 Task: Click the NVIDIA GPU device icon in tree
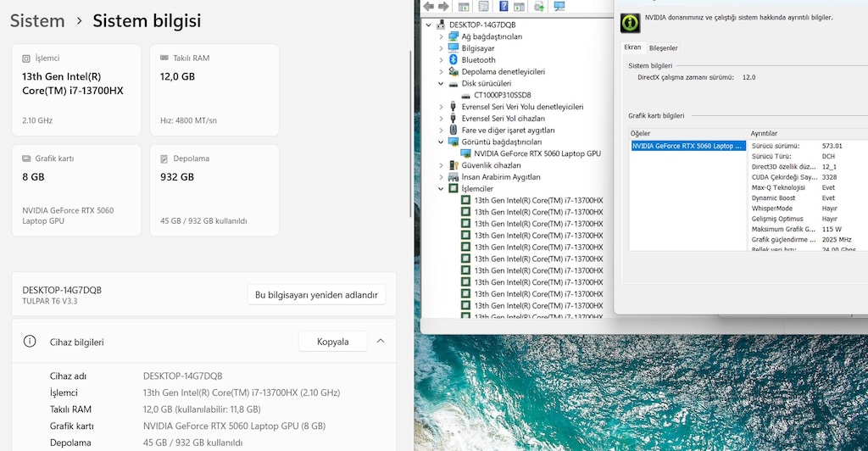465,153
